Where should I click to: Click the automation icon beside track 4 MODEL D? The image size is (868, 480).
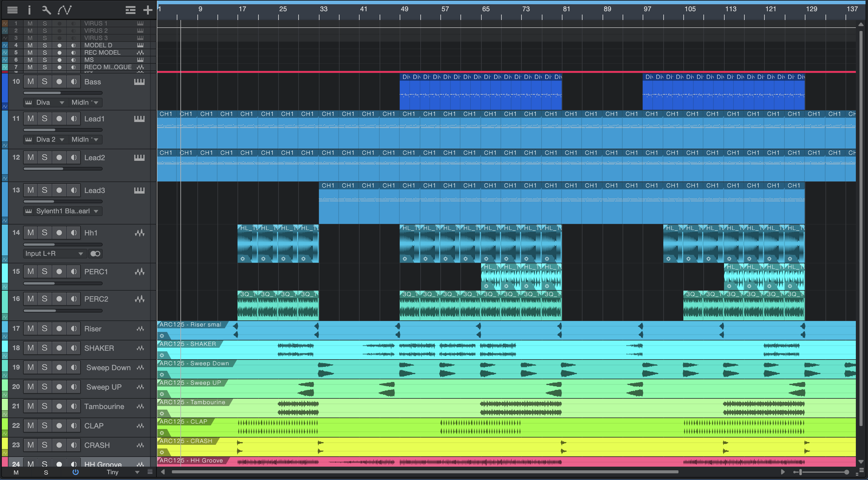(5, 45)
